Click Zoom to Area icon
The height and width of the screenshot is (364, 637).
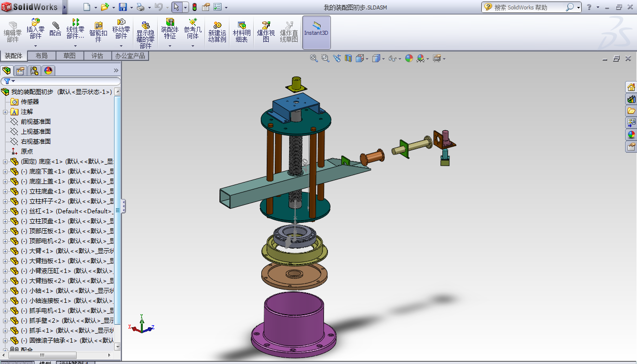(x=325, y=58)
